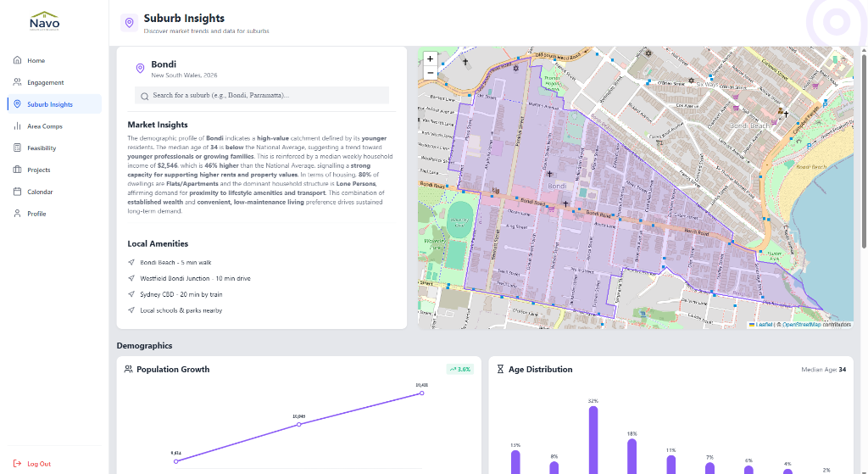Image resolution: width=868 pixels, height=474 pixels.
Task: Zoom in on the map
Action: [430, 59]
